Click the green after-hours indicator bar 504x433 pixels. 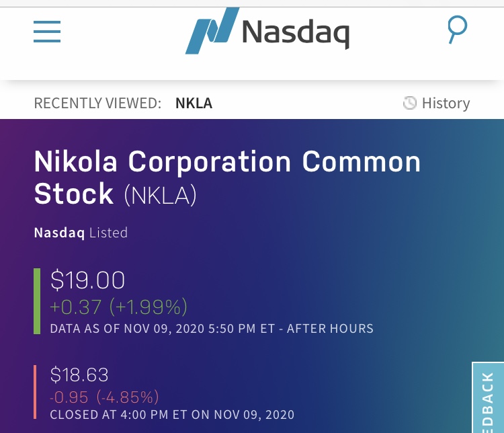(37, 301)
